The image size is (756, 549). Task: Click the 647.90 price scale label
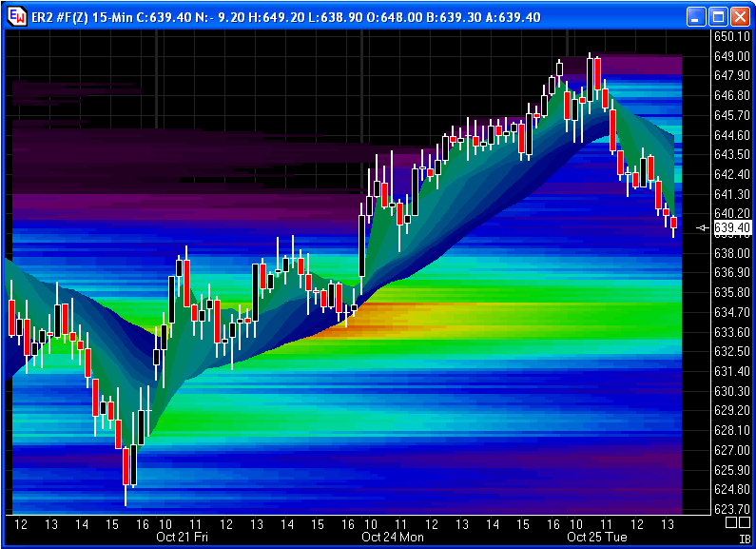(x=732, y=76)
